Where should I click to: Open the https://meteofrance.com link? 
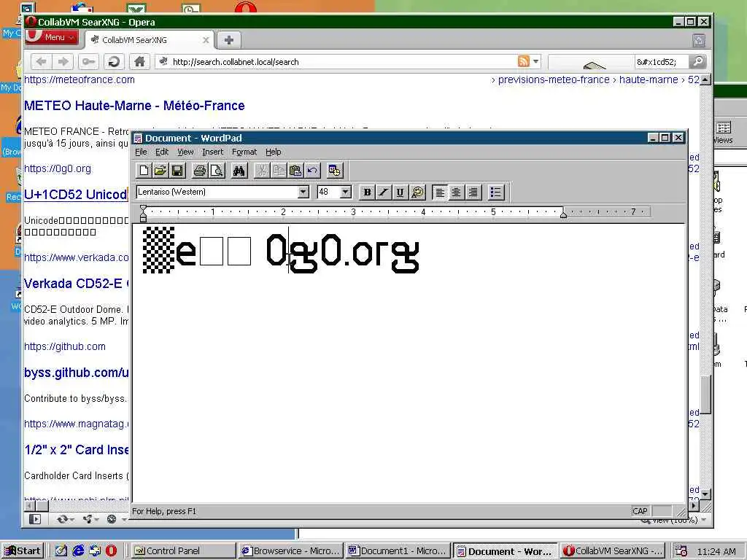(x=80, y=80)
